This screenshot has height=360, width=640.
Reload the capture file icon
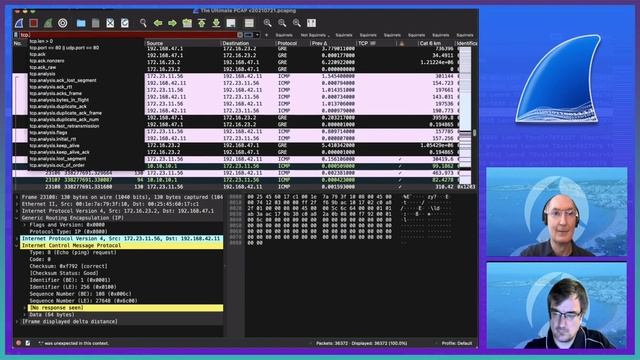coord(125,23)
